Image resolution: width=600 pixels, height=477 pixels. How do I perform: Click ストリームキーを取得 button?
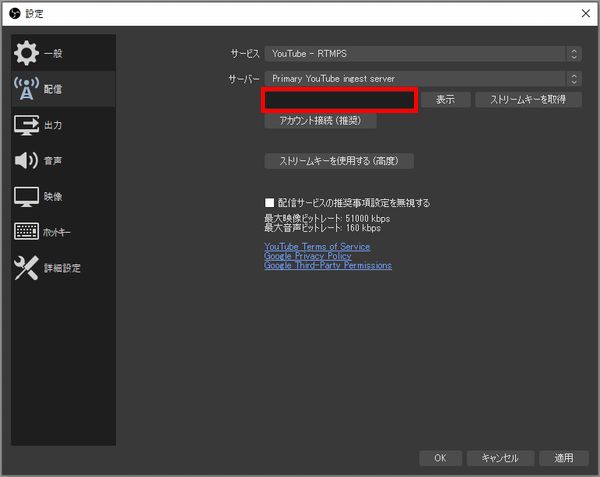pos(528,100)
